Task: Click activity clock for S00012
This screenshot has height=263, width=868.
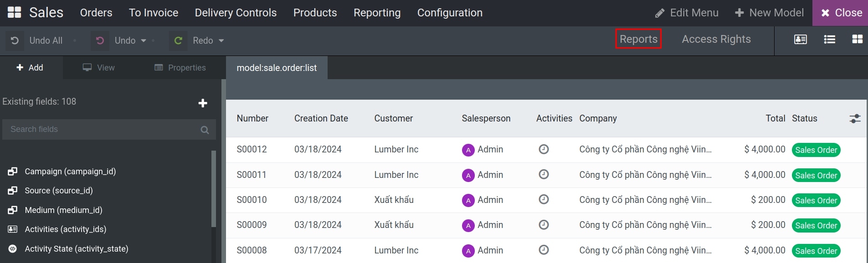Action: coord(544,149)
